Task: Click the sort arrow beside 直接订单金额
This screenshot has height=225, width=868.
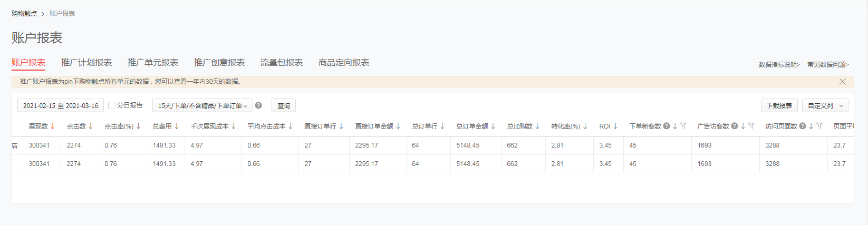Action: pyautogui.click(x=398, y=126)
